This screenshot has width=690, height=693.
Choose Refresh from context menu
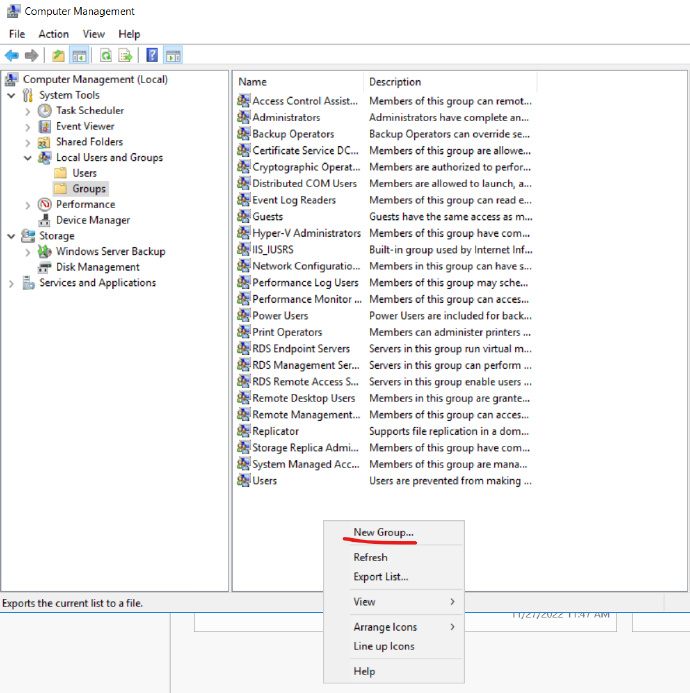(x=370, y=557)
